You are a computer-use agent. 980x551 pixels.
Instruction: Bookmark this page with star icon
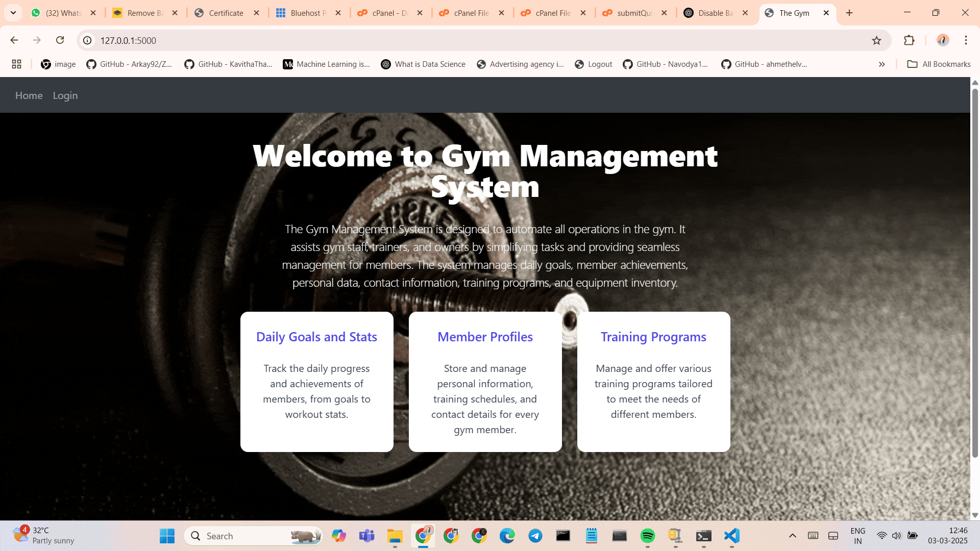pos(876,40)
